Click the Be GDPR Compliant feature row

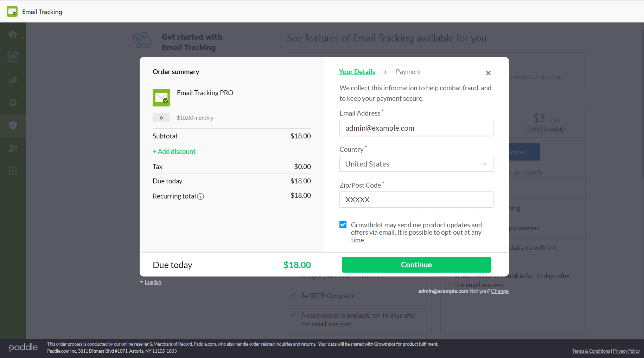tap(359, 296)
